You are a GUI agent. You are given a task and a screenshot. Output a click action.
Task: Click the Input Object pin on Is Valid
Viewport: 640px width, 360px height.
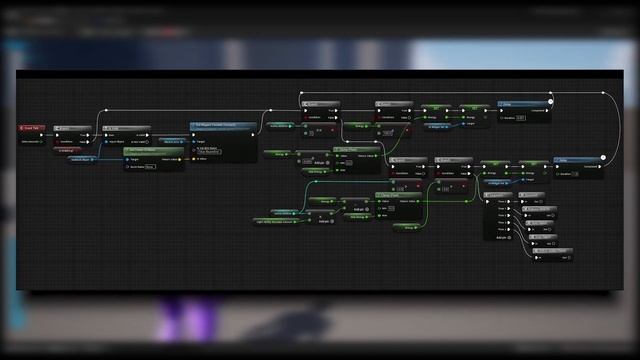coord(107,142)
